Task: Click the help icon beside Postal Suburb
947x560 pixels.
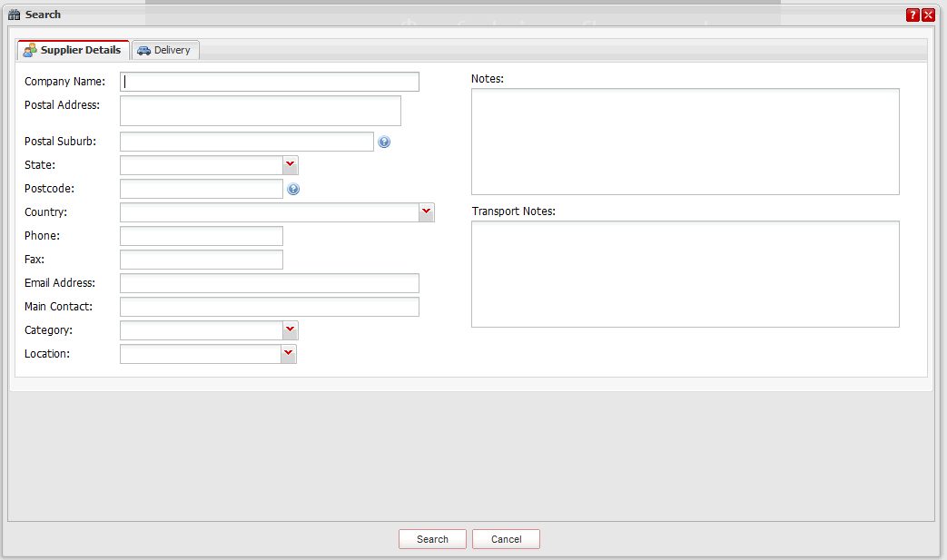Action: [384, 142]
